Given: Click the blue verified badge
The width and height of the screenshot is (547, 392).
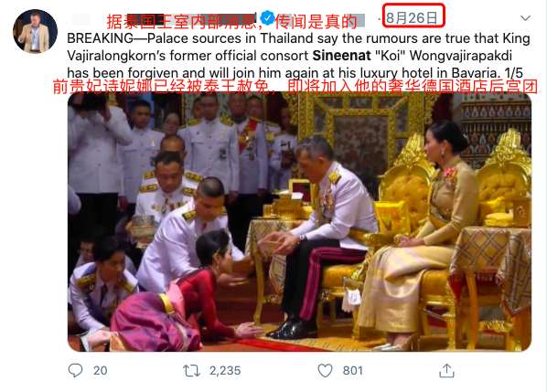Looking at the screenshot, I should tap(268, 17).
